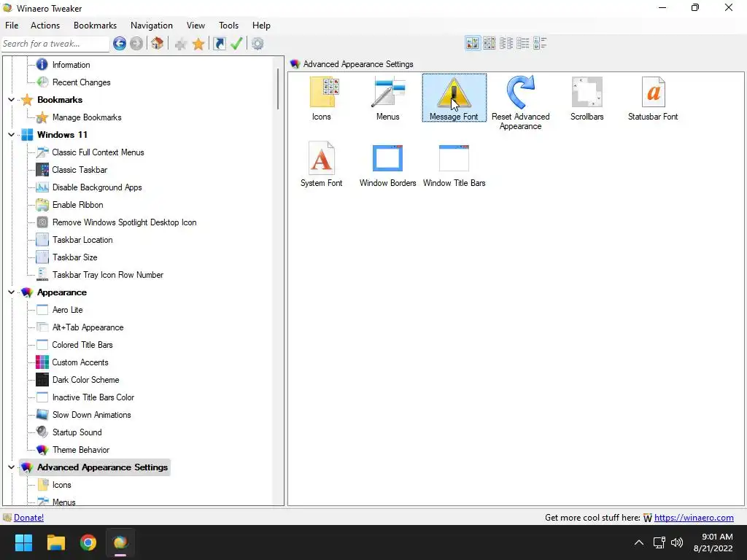747x560 pixels.
Task: Select Disable Background Apps item
Action: 97,187
